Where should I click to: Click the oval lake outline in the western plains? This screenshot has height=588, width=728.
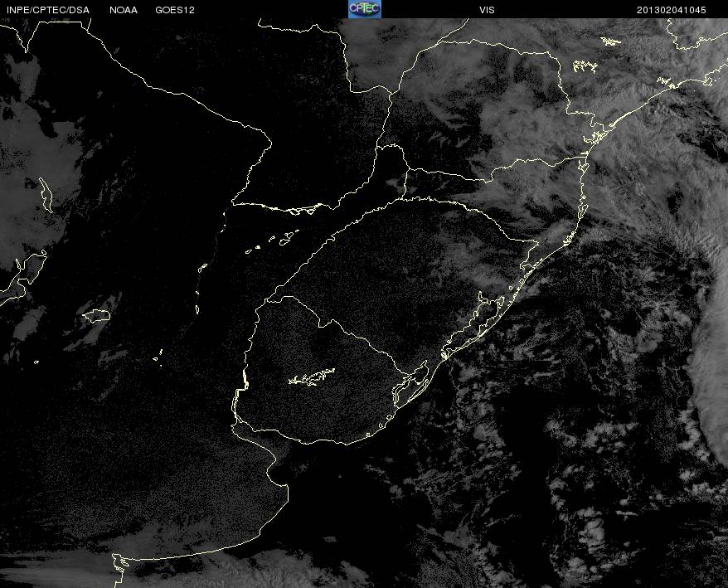(96, 315)
